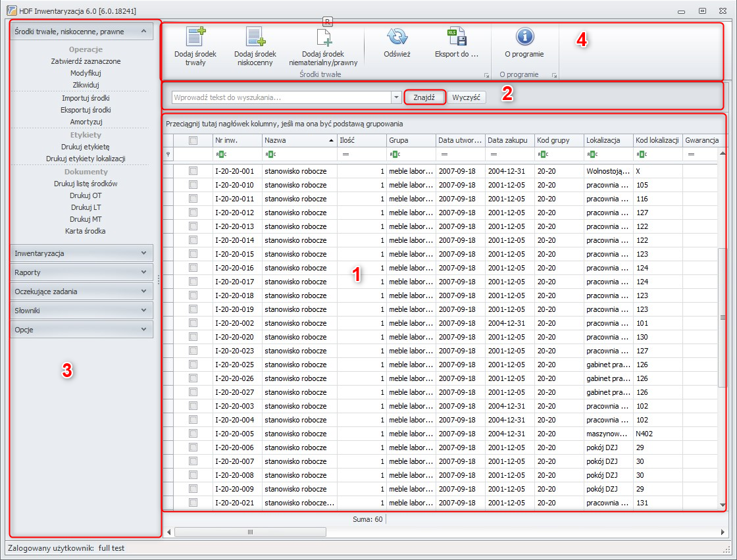The width and height of the screenshot is (737, 560).
Task: Select Modyfikuj operation
Action: tap(86, 73)
